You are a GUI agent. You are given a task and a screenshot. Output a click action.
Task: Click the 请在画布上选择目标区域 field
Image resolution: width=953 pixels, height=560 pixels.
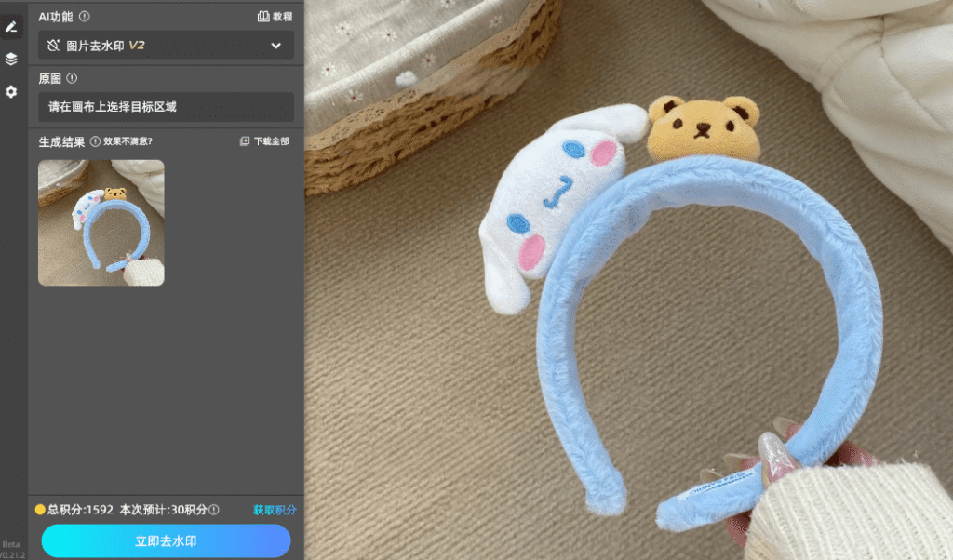tap(166, 107)
